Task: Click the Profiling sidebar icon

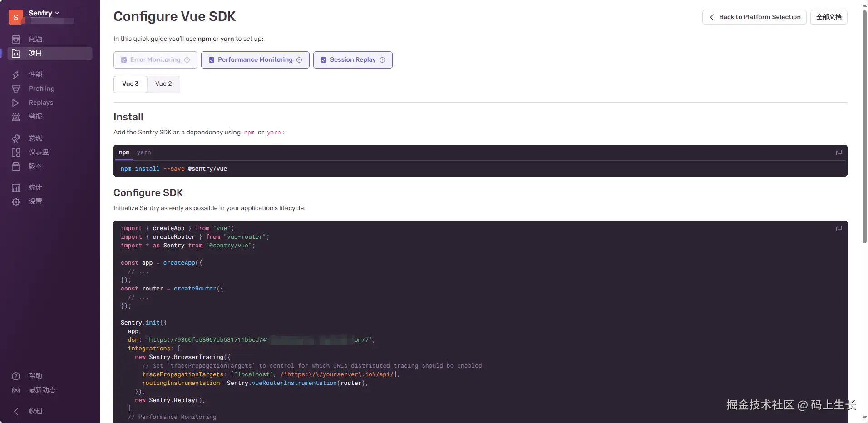Action: point(16,89)
